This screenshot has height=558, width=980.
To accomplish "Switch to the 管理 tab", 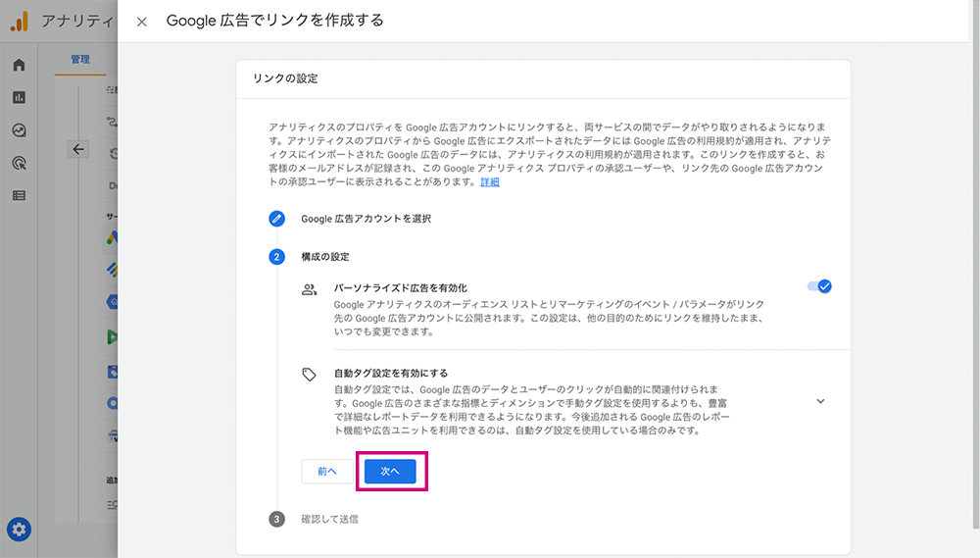I will [x=80, y=60].
